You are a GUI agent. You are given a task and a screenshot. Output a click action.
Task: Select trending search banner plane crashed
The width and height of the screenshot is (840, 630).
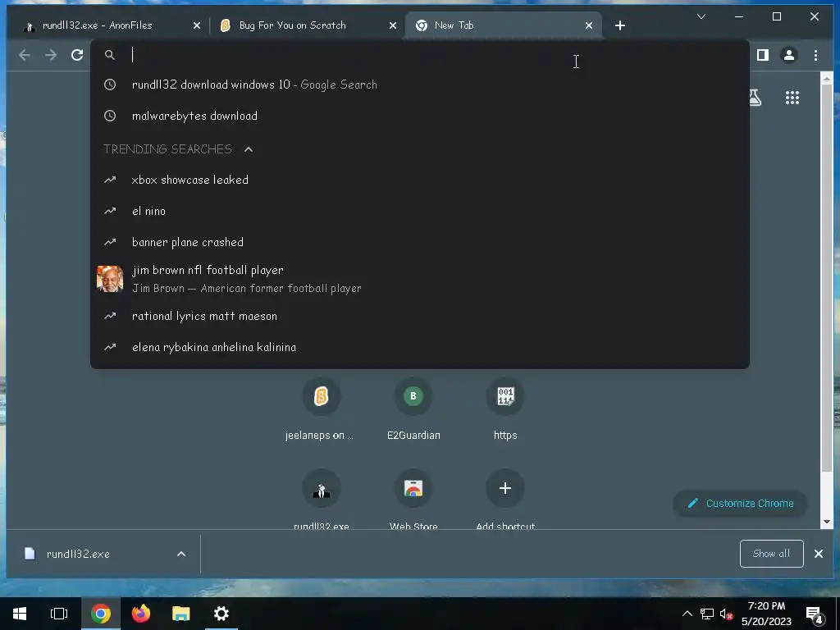point(419,242)
